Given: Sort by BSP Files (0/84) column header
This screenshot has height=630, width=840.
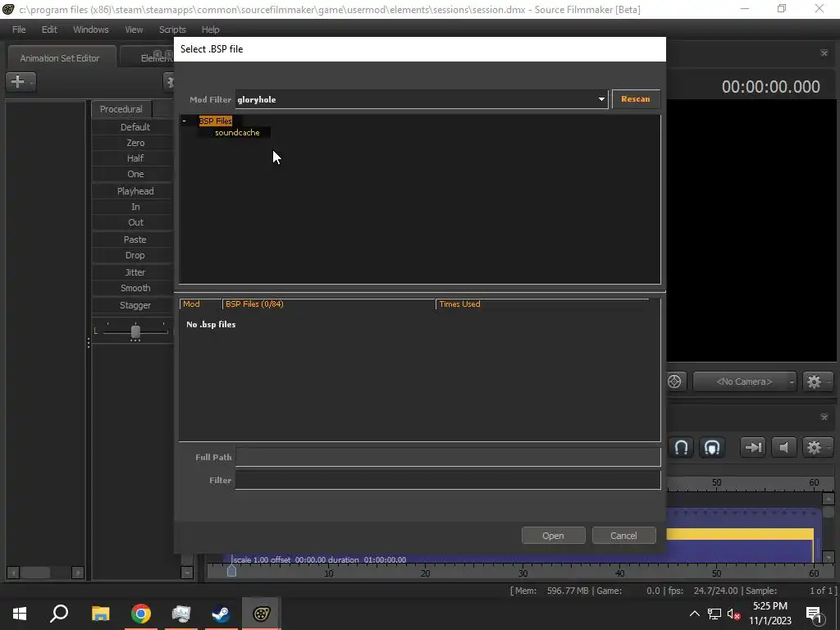Looking at the screenshot, I should pyautogui.click(x=328, y=304).
